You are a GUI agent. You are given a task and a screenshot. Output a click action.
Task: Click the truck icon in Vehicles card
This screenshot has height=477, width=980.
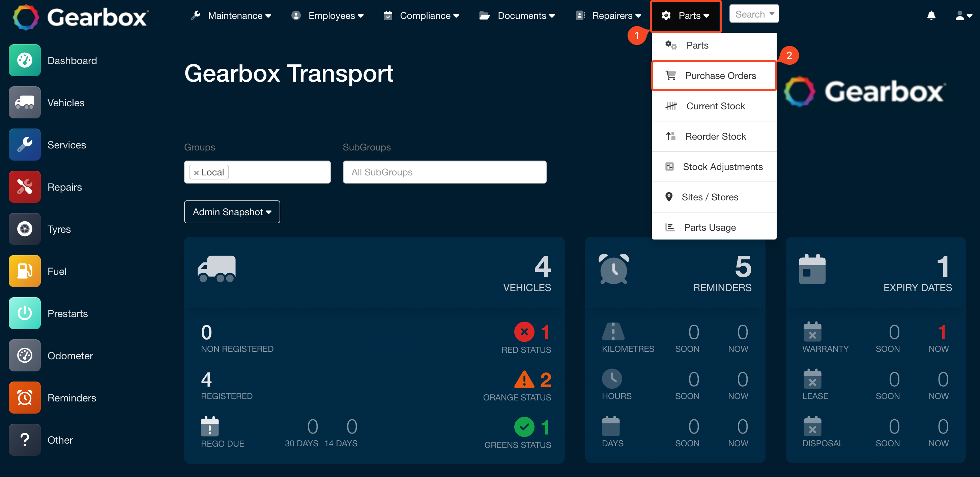click(217, 269)
